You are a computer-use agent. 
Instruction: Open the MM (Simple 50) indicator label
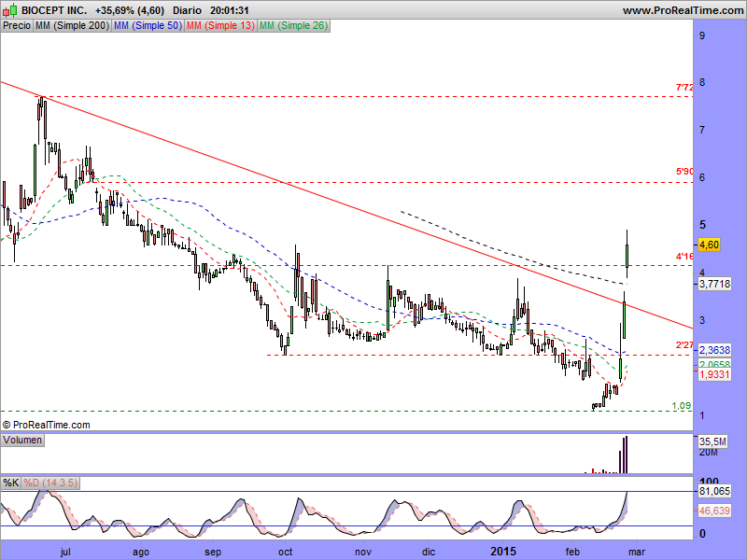tap(148, 26)
